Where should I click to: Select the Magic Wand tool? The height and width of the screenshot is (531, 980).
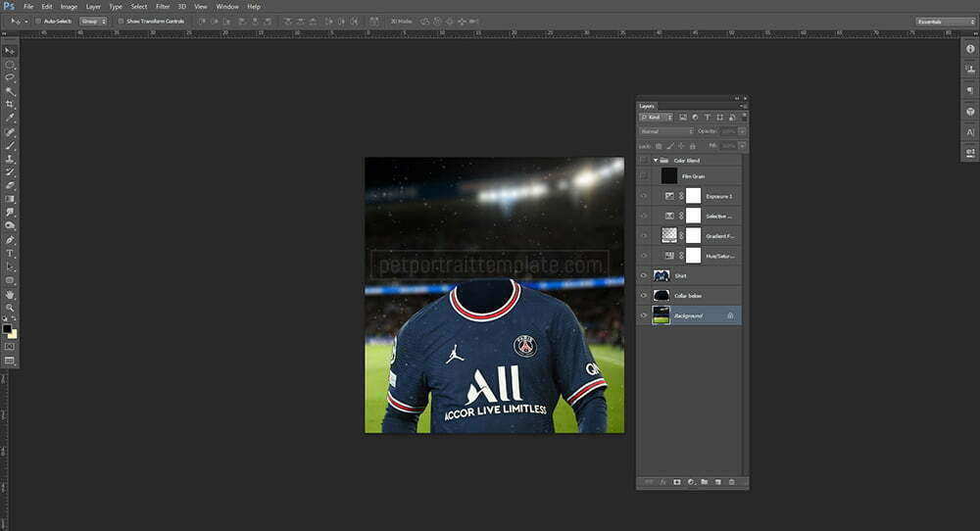click(10, 91)
